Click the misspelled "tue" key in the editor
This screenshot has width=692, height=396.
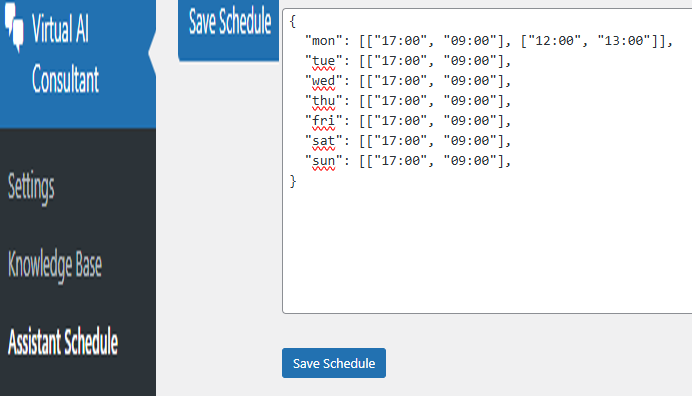tap(323, 61)
